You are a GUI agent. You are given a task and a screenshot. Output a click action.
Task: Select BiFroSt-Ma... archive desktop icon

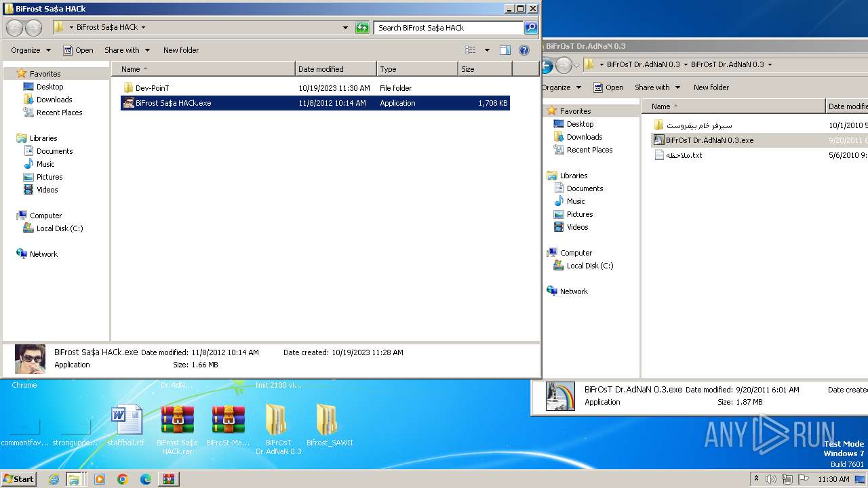228,426
